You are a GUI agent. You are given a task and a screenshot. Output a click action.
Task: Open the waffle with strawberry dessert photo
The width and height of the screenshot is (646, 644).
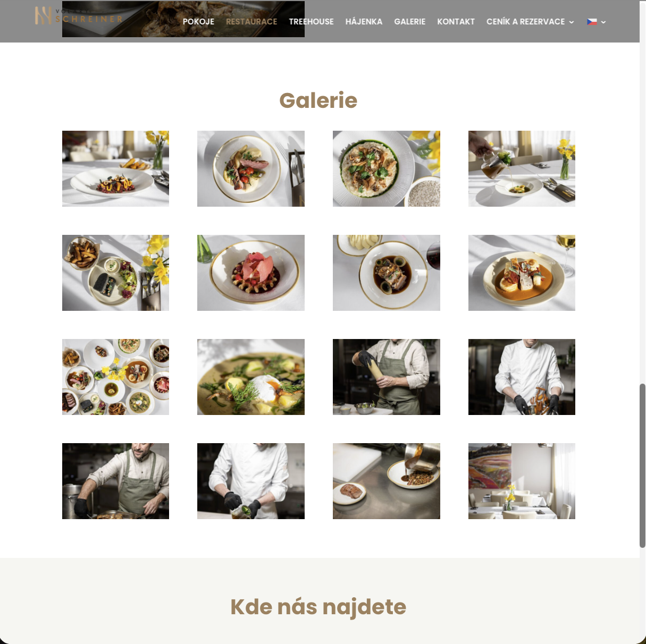(x=251, y=273)
